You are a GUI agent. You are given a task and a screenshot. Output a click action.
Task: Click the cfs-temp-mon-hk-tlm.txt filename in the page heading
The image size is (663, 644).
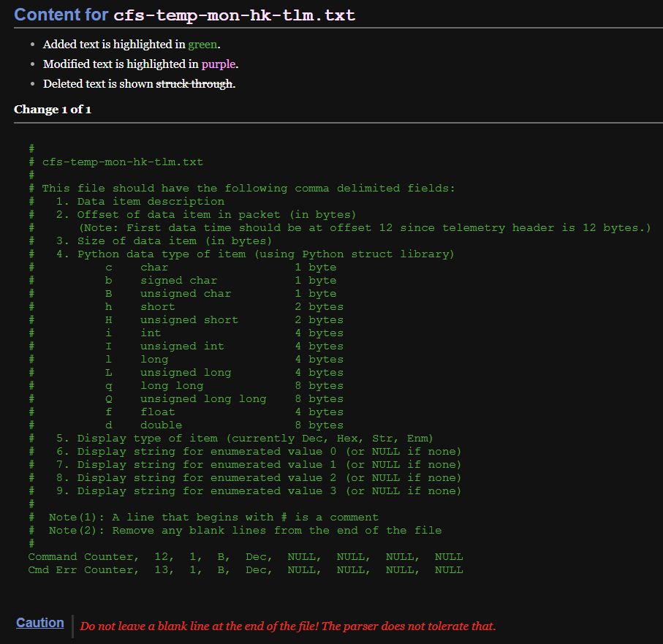(234, 15)
